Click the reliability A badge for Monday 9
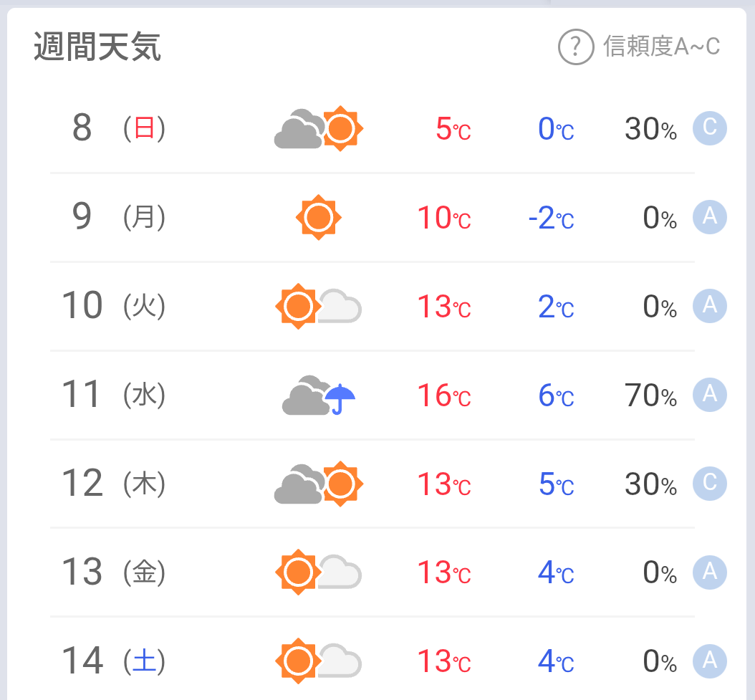Image resolution: width=755 pixels, height=700 pixels. (709, 216)
